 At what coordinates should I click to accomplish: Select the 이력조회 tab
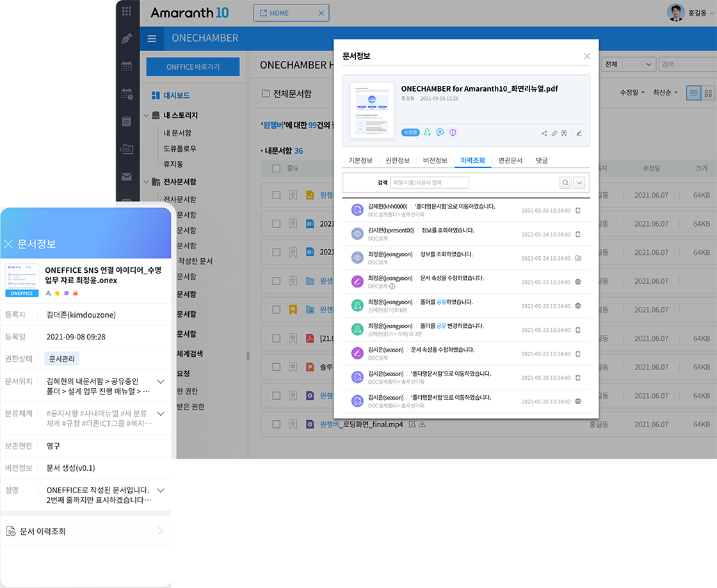point(472,160)
